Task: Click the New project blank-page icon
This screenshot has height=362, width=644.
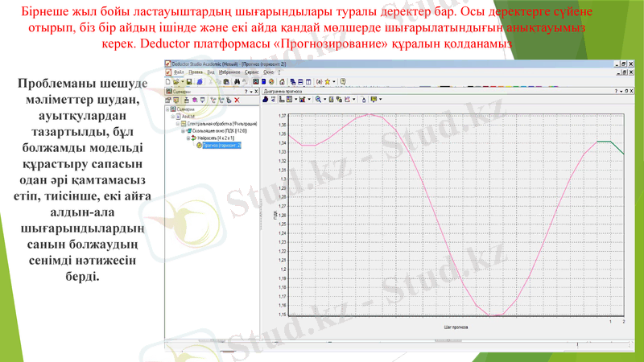Action: tap(168, 82)
